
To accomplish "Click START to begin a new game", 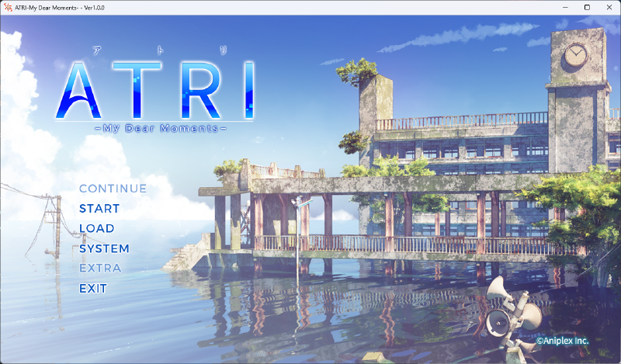I will coord(99,209).
